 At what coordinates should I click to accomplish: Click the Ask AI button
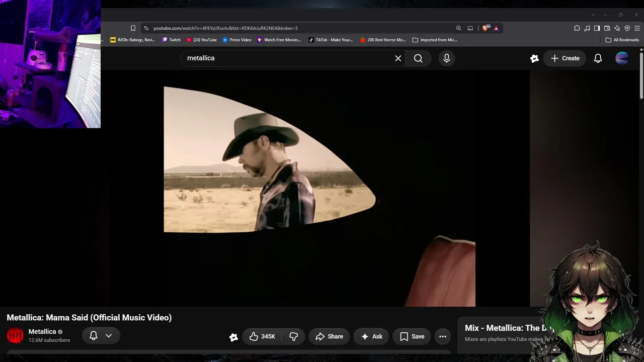371,336
